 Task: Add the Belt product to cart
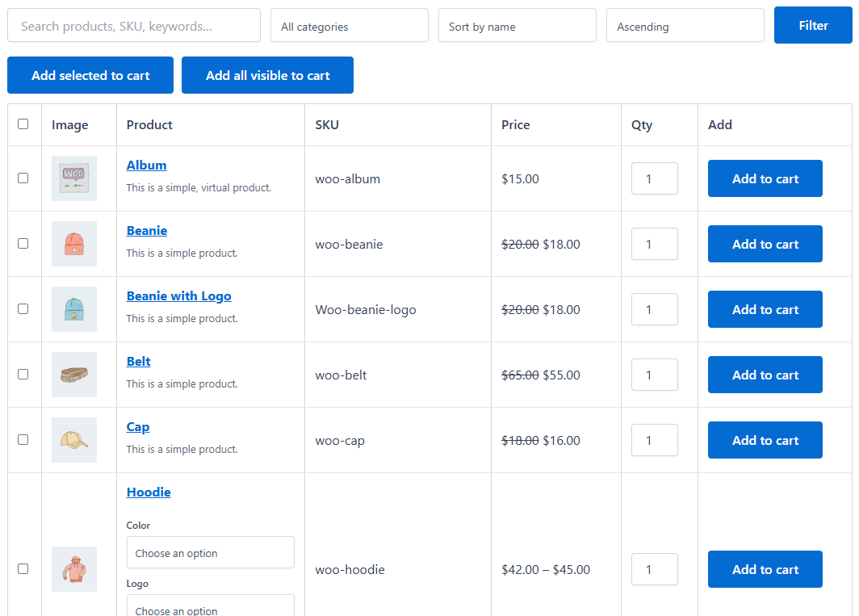pyautogui.click(x=765, y=375)
